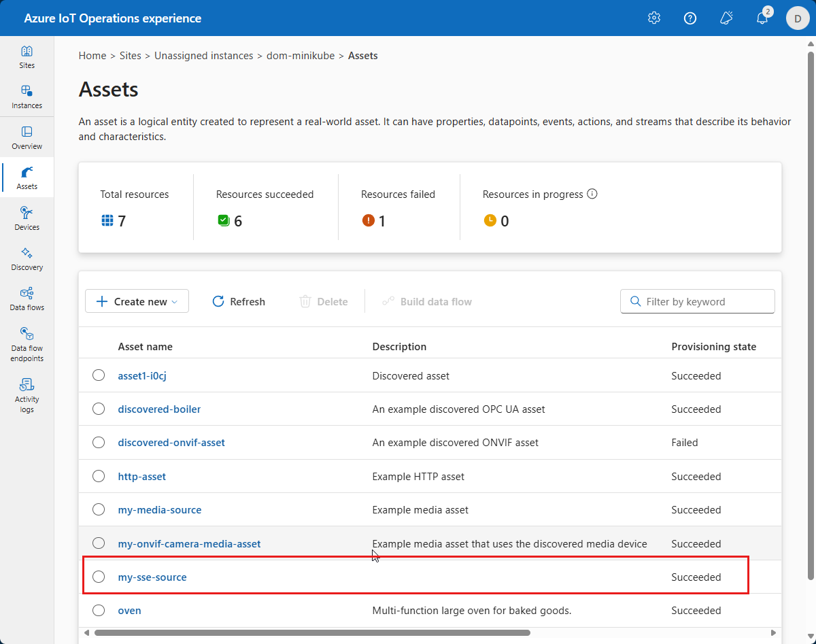Open the Instances sidebar icon
This screenshot has width=816, height=644.
pos(27,97)
